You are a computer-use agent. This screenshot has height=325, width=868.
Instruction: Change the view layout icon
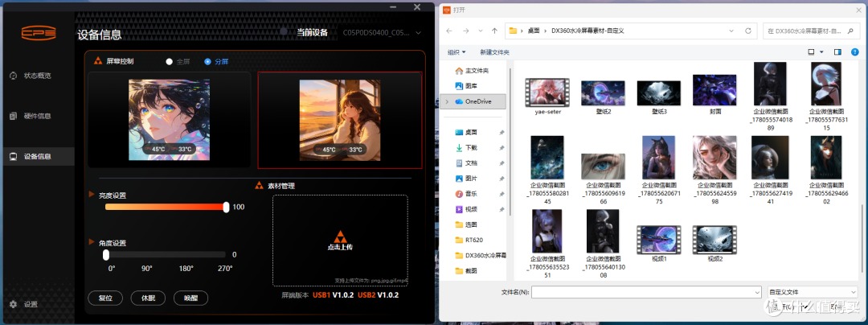click(811, 52)
